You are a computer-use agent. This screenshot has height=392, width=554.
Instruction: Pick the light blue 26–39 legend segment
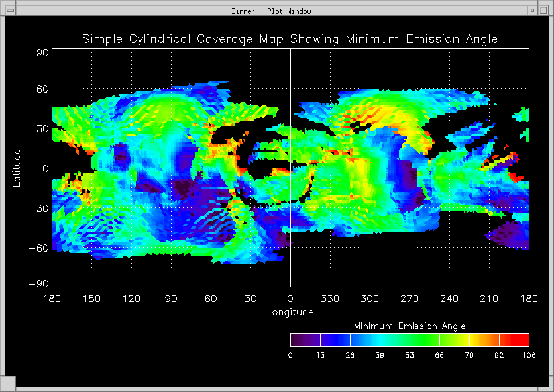[x=364, y=340]
